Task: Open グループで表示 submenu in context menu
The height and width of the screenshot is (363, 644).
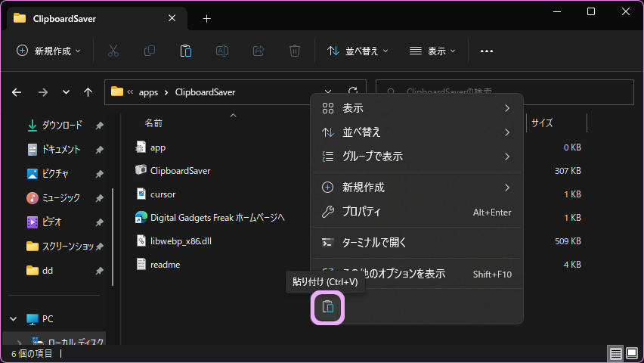Action: [x=417, y=157]
